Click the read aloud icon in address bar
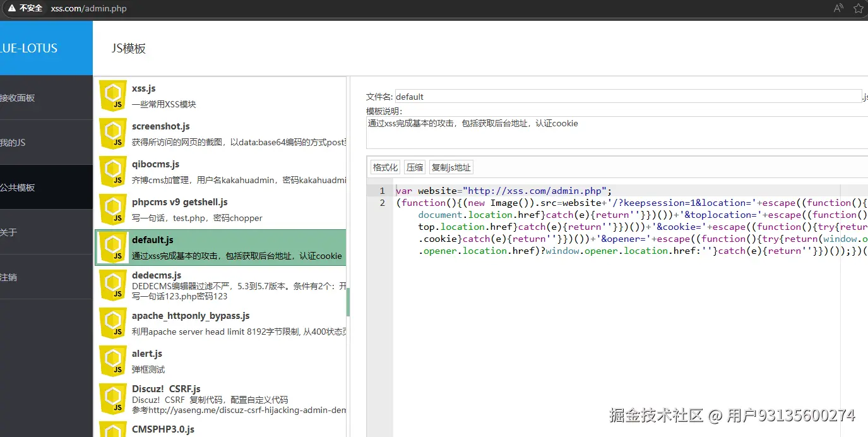 pyautogui.click(x=838, y=8)
